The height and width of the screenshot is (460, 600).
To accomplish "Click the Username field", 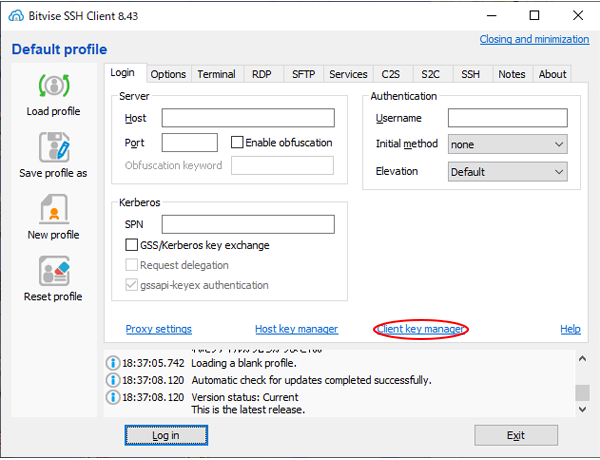I will tap(507, 117).
